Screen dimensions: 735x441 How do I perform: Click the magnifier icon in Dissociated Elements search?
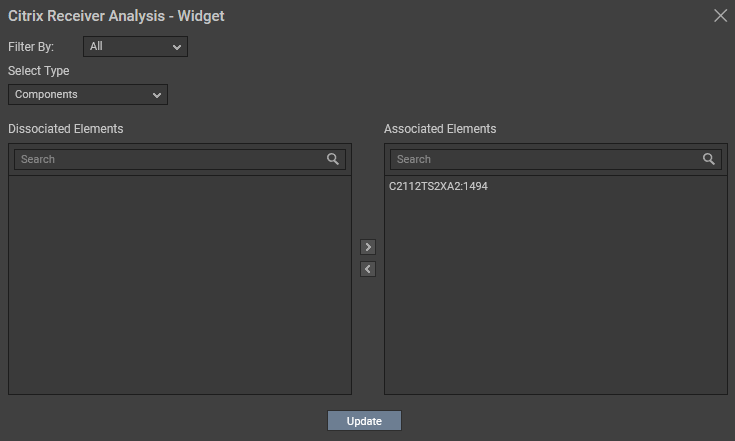[333, 159]
